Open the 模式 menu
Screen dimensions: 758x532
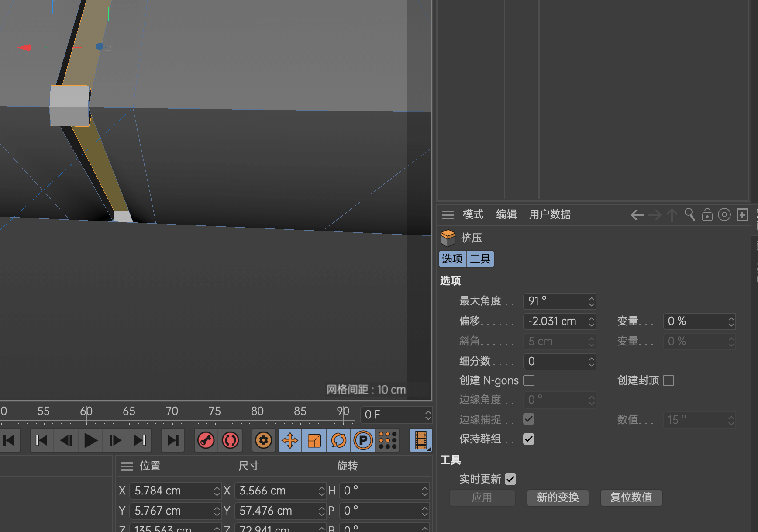473,214
